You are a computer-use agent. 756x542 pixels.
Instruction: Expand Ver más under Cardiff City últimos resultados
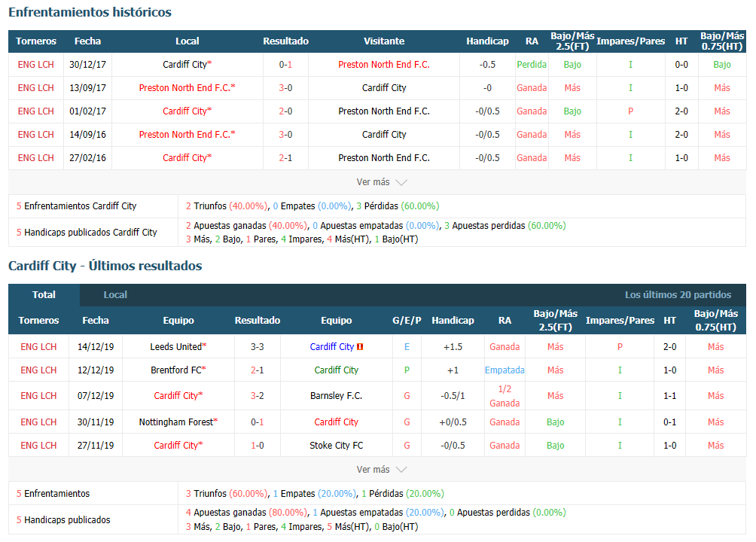click(x=381, y=470)
